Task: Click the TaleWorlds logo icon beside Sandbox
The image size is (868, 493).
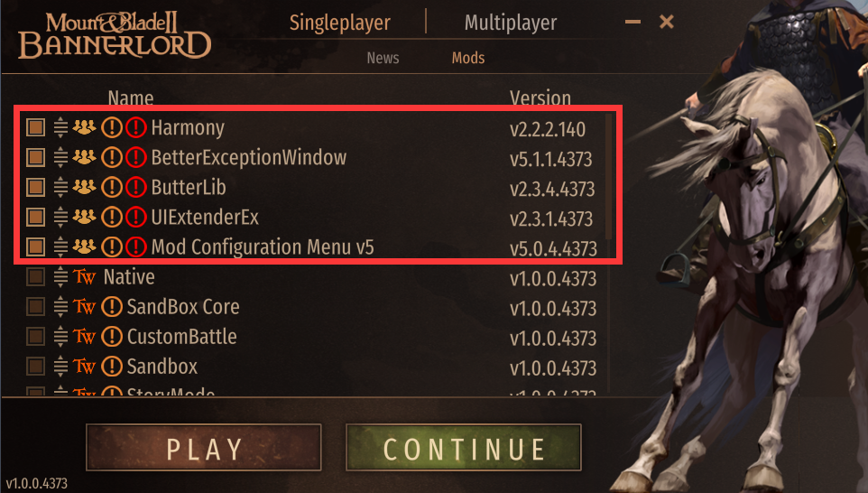Action: coord(84,367)
